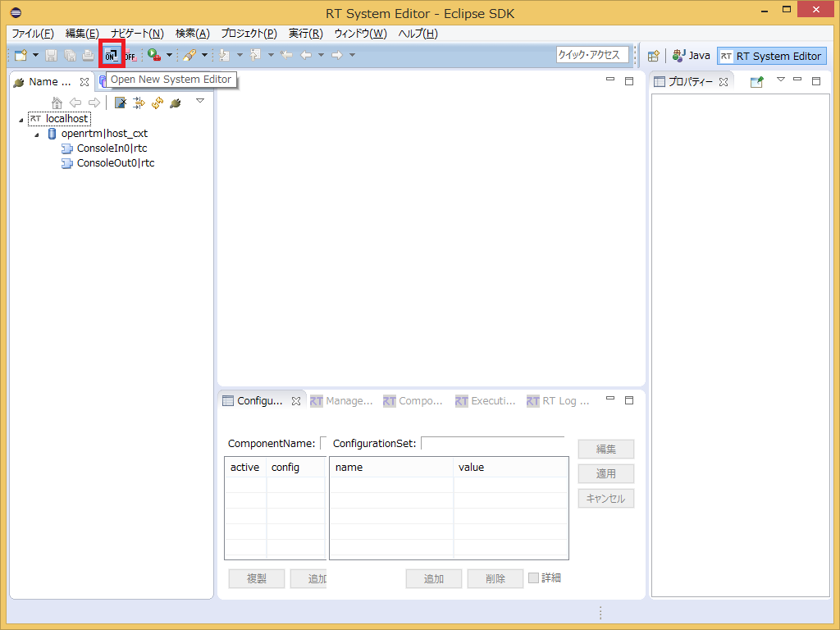Screen dimensions: 840x630
Task: Open the dropdown next to the New icon
Action: 35,55
